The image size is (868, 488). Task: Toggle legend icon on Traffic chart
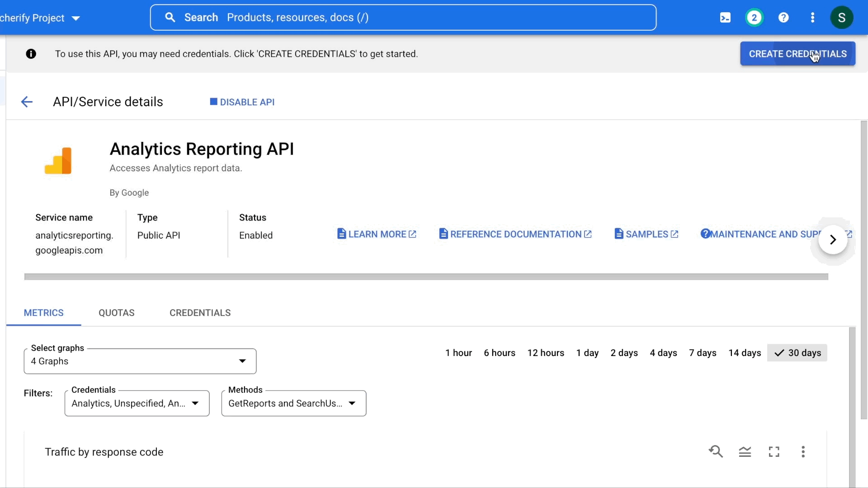tap(745, 451)
